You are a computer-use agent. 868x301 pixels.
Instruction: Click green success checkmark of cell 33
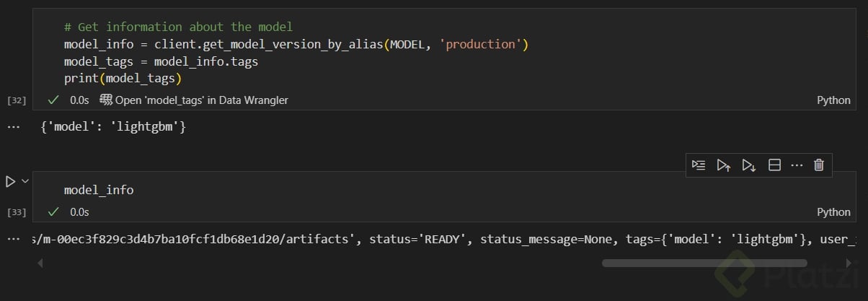[53, 212]
